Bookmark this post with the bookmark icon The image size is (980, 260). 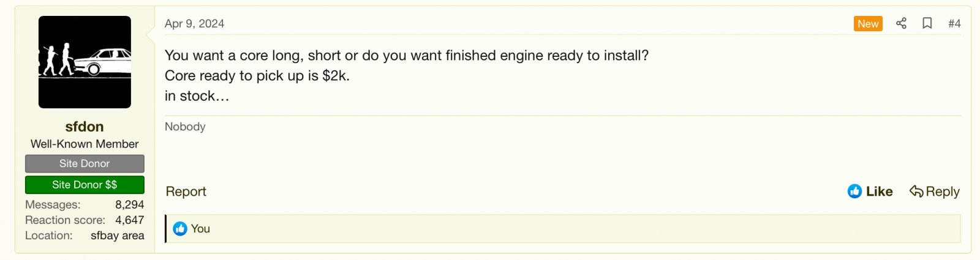pyautogui.click(x=927, y=23)
